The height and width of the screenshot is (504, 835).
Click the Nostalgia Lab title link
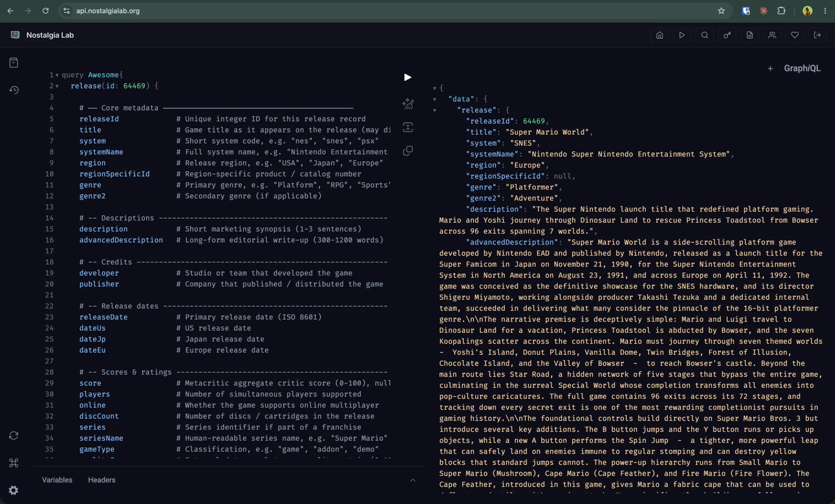[50, 35]
